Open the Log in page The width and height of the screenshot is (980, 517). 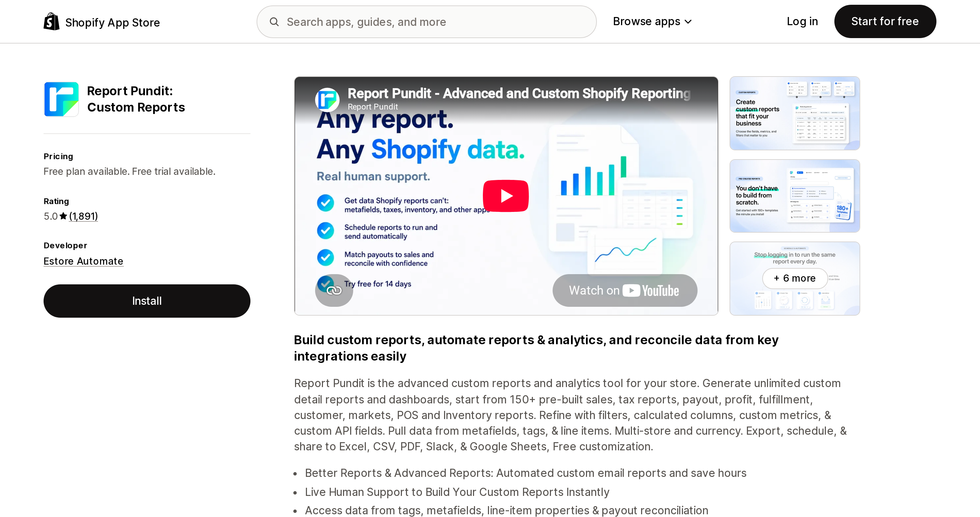(x=802, y=22)
